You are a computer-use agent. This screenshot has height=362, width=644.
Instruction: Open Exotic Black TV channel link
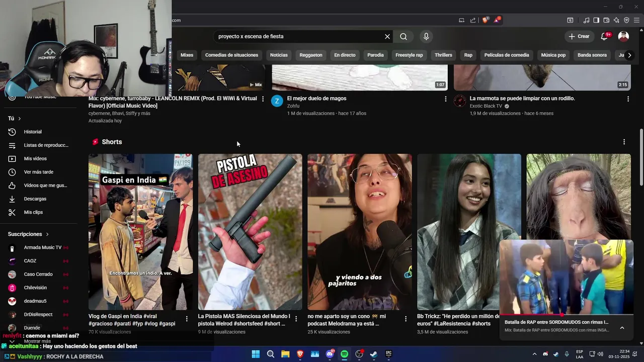point(486,106)
